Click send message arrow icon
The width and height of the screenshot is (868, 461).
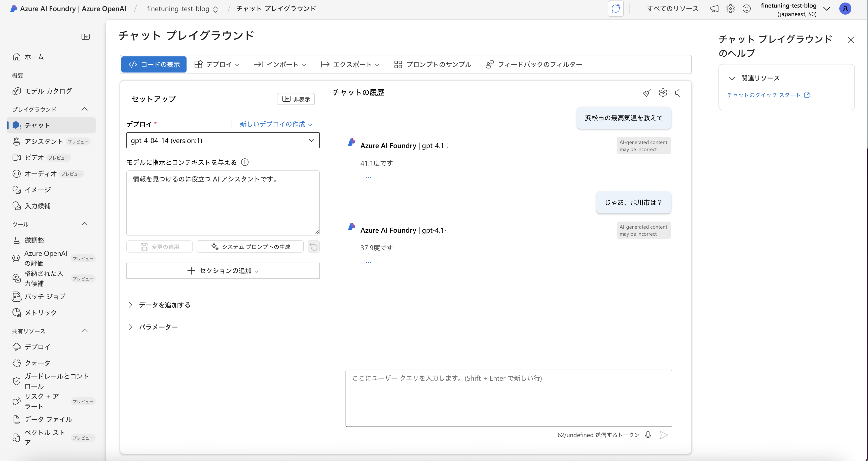[664, 435]
